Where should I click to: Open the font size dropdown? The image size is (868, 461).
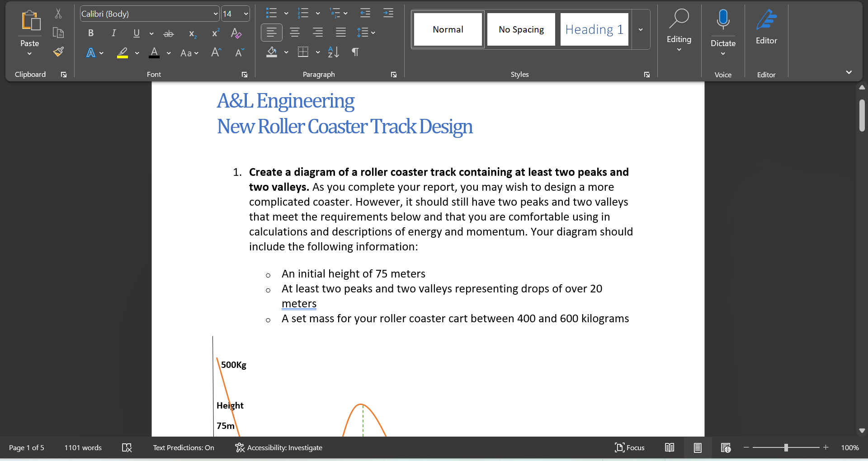pos(245,14)
